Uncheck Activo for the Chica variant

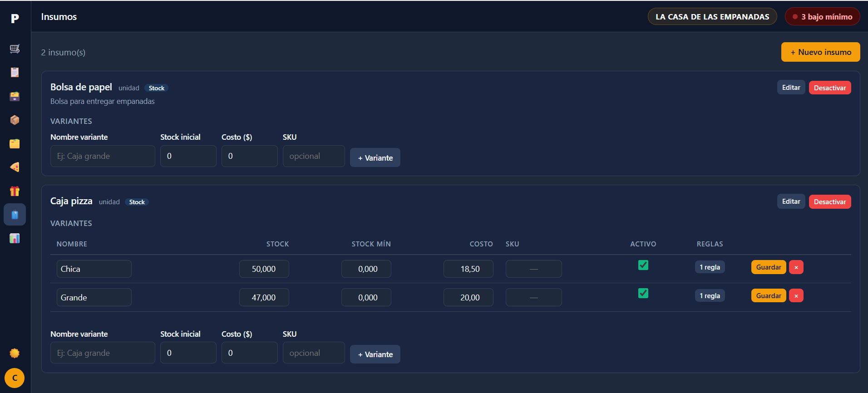pyautogui.click(x=643, y=265)
